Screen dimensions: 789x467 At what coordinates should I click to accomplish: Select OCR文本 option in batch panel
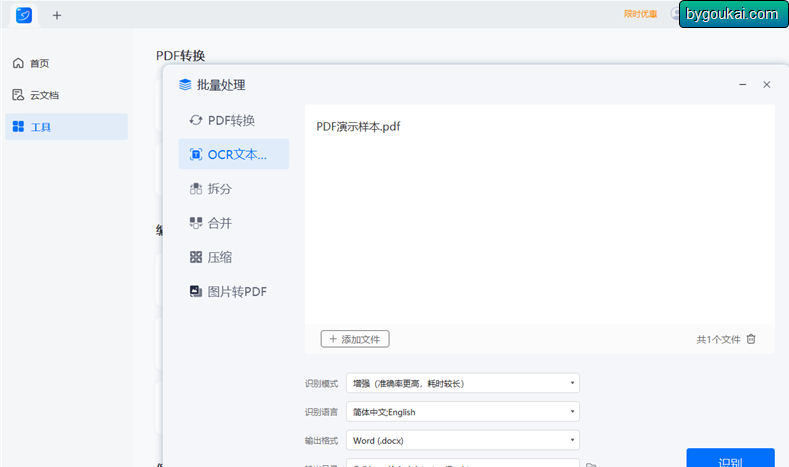[233, 154]
